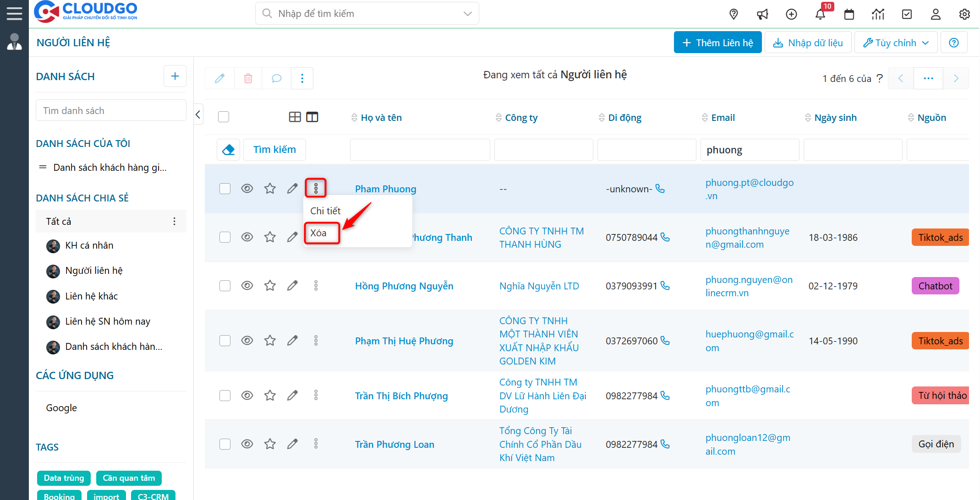Viewport: 980px width, 500px height.
Task: Open the search bar dropdown chevron
Action: coord(467,13)
